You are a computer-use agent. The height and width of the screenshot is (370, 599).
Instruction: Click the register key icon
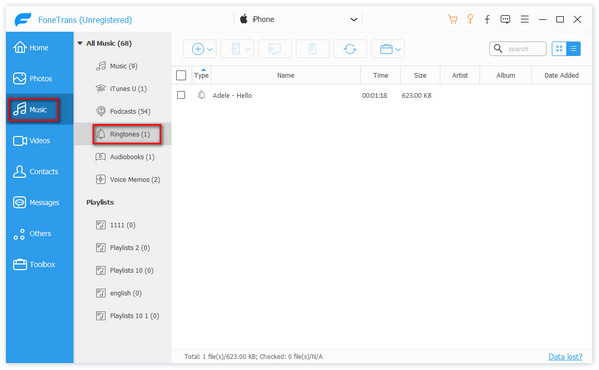[x=470, y=19]
